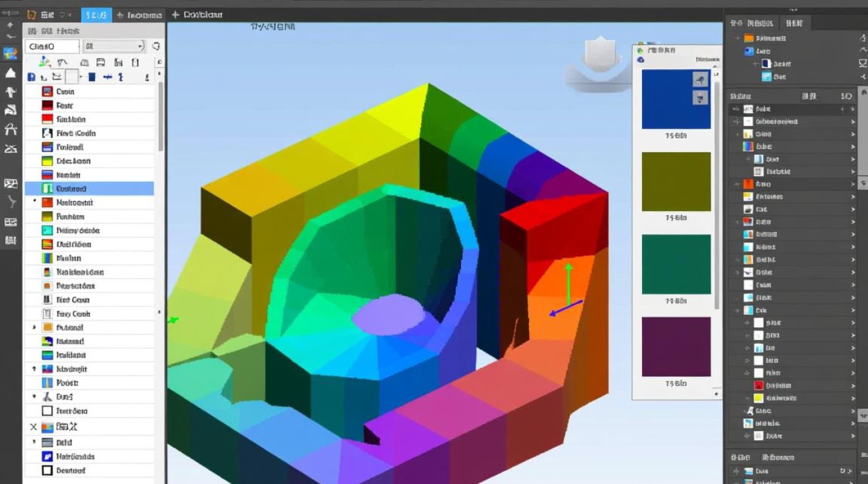Pick the purple color swatch in the floating panel
This screenshot has height=484, width=868.
coord(676,347)
